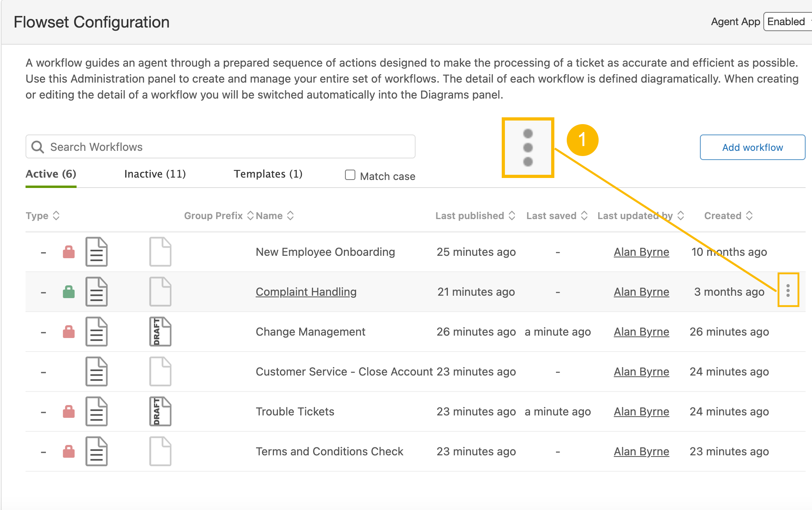Select the Terms and Conditions Check name

[x=329, y=451]
